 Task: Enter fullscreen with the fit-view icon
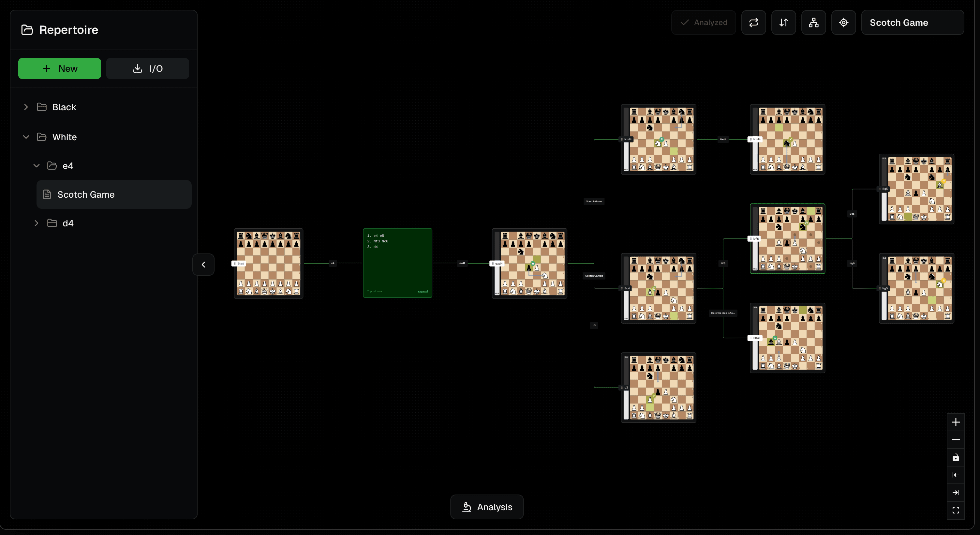[956, 511]
